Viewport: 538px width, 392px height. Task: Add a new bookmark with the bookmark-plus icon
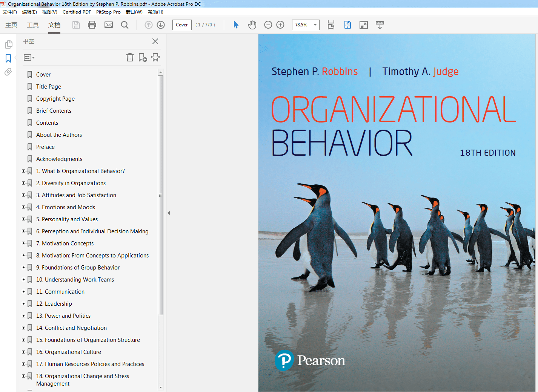[x=143, y=57]
